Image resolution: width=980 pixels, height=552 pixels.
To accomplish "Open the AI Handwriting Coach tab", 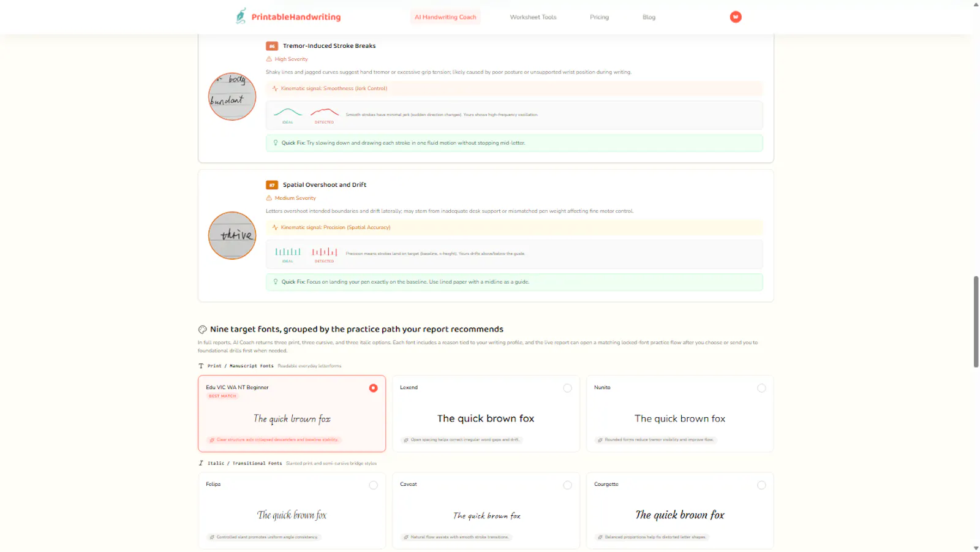I will tap(445, 17).
